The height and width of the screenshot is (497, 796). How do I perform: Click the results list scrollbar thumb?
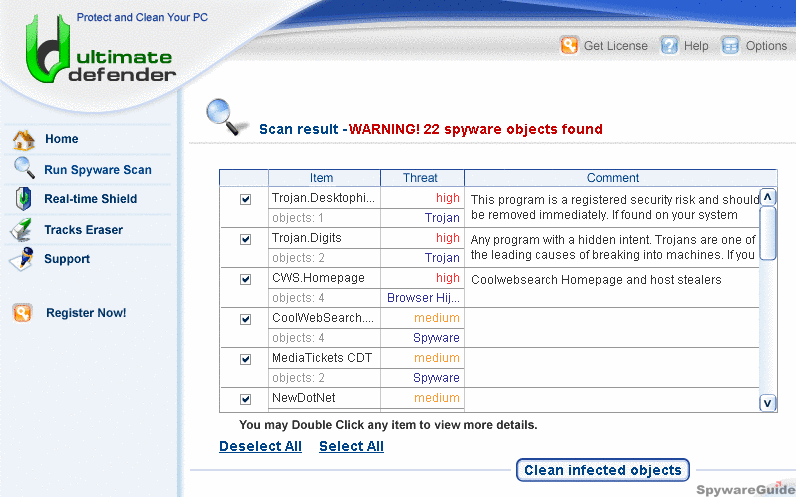[x=768, y=233]
